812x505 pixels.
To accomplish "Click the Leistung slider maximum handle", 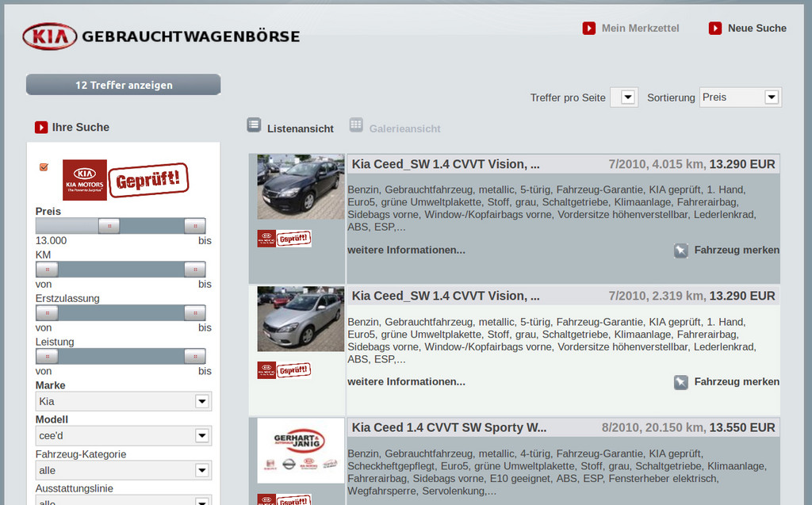I will pyautogui.click(x=195, y=356).
